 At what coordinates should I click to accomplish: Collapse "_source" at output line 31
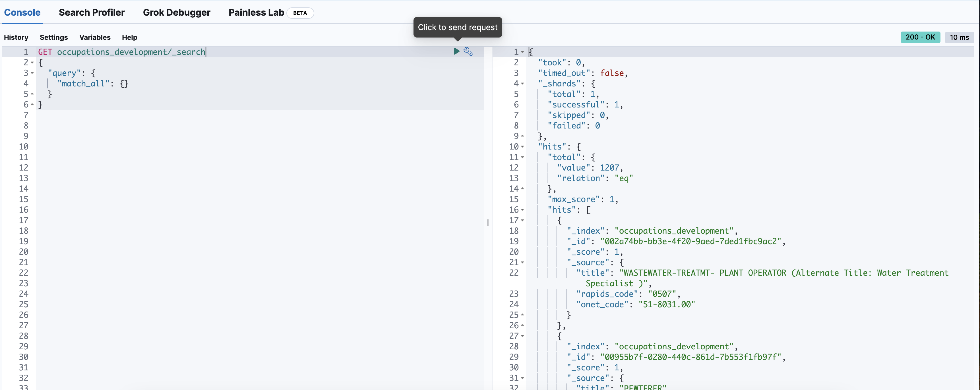point(522,378)
